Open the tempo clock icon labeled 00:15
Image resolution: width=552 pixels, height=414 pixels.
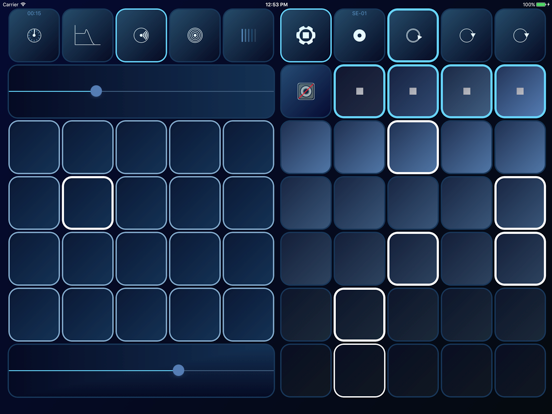coord(34,35)
